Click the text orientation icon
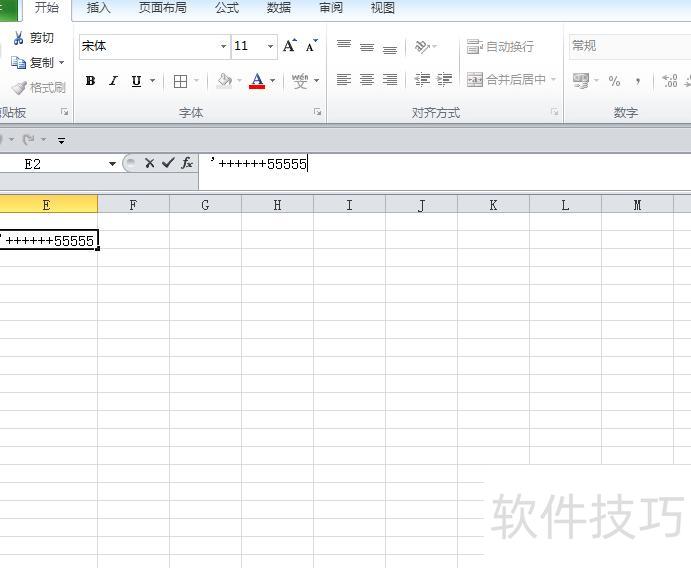 coord(422,46)
